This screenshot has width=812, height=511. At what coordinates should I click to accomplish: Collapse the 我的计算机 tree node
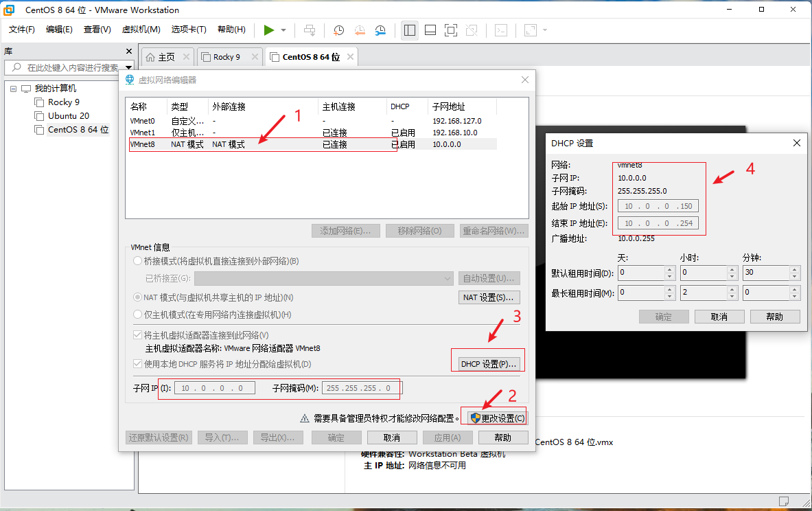pos(14,89)
